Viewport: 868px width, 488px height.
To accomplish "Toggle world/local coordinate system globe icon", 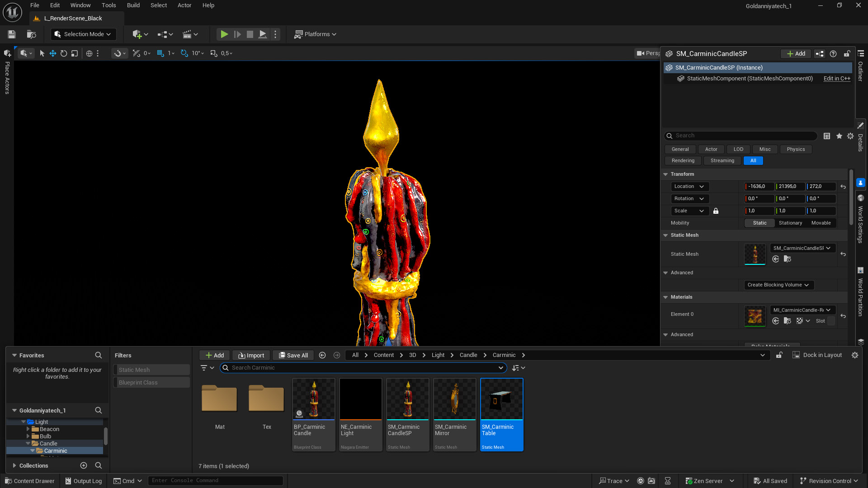I will tap(89, 53).
